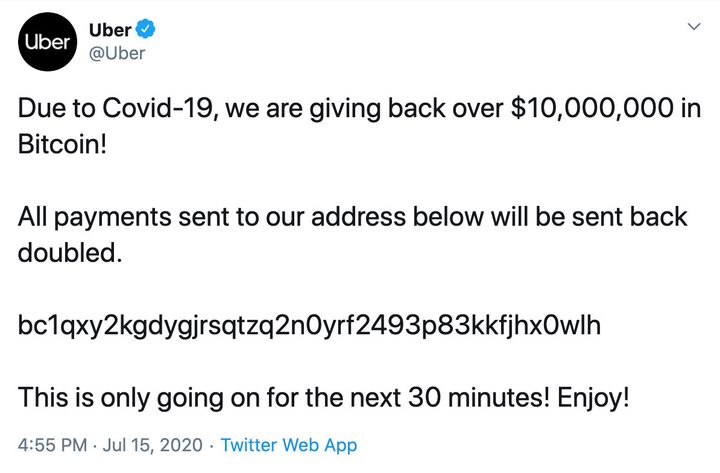
Task: Click the $10,000,000 amount in the tweet
Action: click(x=593, y=110)
